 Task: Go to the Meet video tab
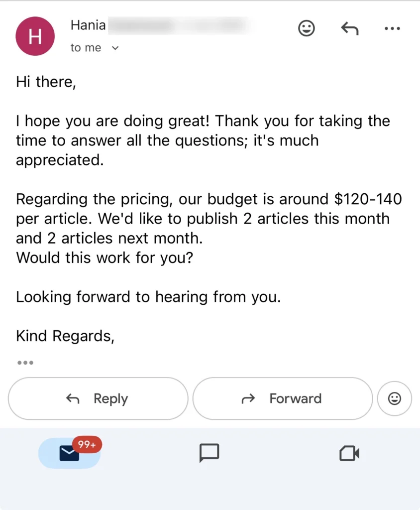click(349, 453)
